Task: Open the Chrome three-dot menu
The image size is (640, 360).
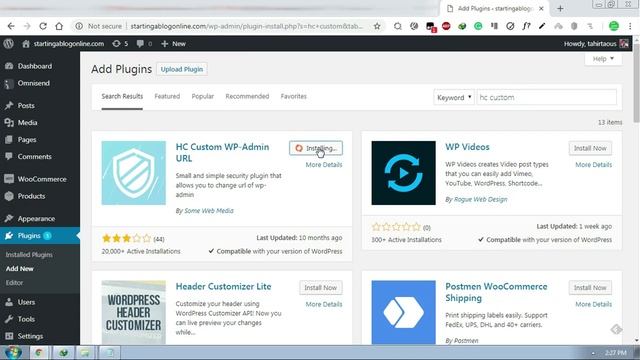Action: coord(630,26)
